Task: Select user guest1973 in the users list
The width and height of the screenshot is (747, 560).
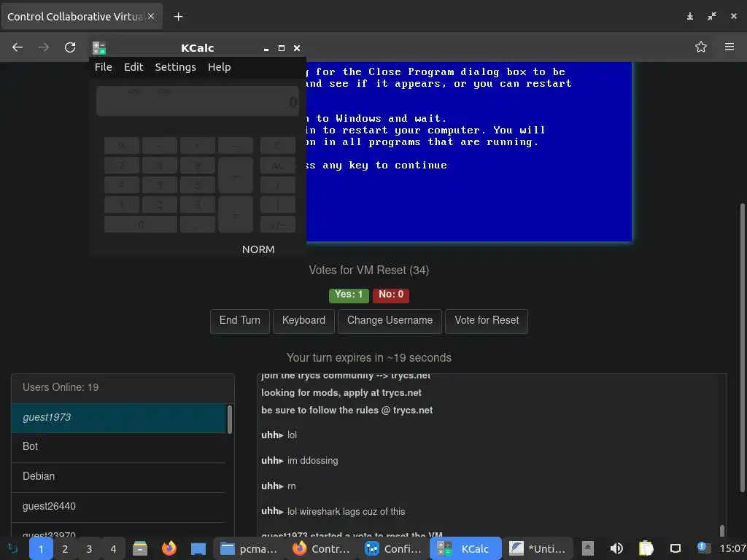Action: coord(118,418)
